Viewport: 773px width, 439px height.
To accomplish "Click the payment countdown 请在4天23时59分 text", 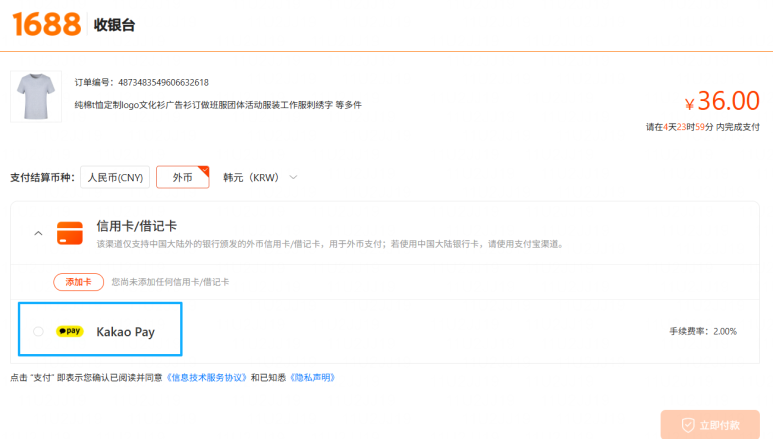I will 703,127.
